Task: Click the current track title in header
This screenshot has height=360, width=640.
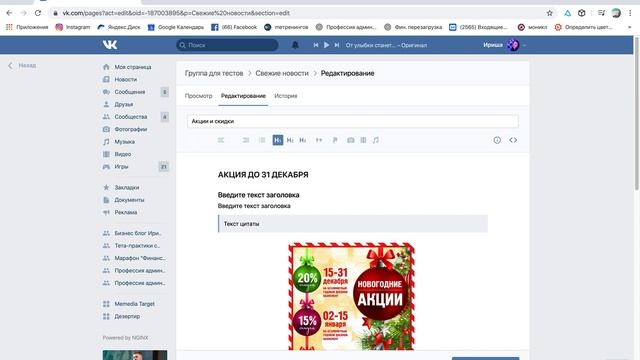Action: (386, 45)
